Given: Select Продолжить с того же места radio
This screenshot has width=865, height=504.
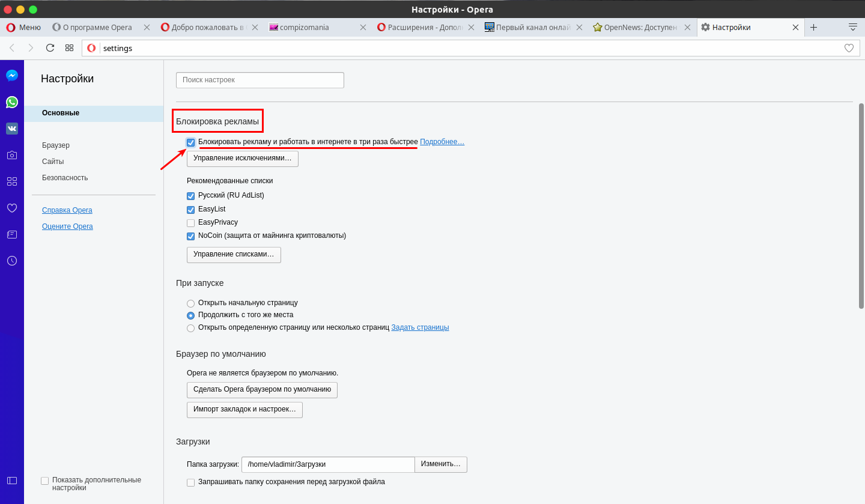Looking at the screenshot, I should (191, 315).
